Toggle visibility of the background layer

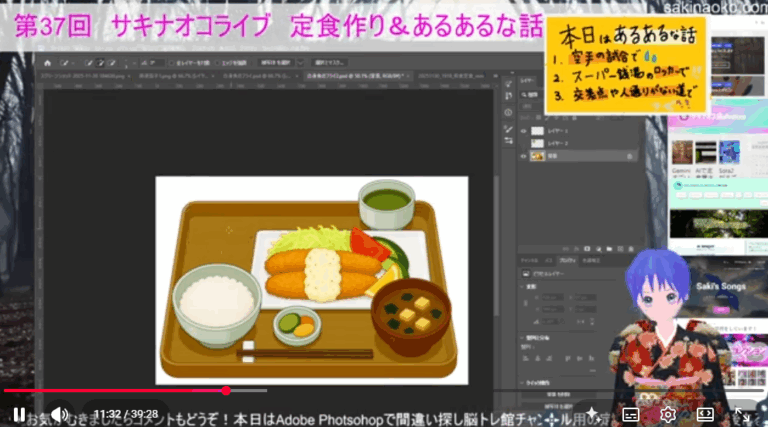click(525, 156)
